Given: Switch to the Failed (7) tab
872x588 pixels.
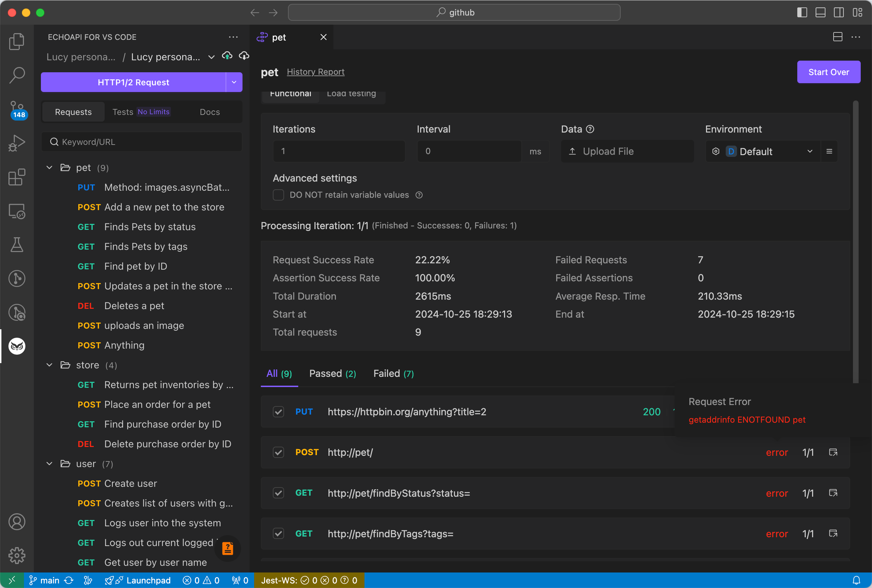Looking at the screenshot, I should (393, 374).
